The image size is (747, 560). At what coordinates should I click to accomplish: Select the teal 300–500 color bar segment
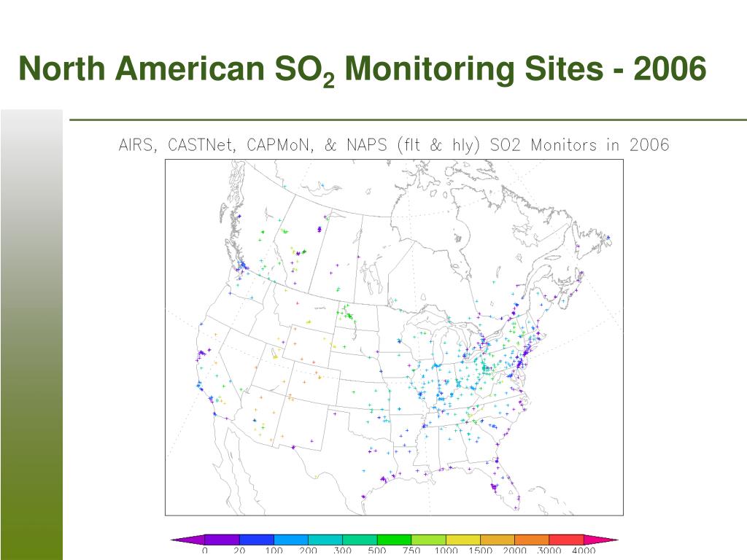360,540
